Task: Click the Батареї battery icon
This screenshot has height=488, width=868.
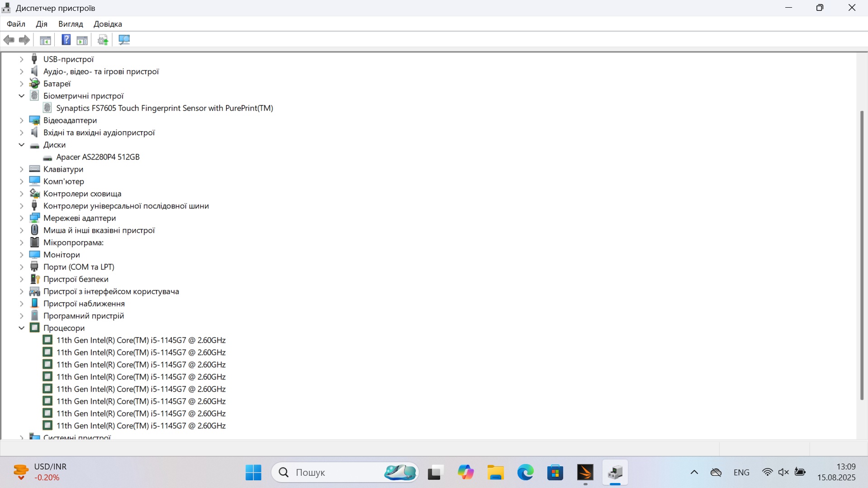Action: coord(34,83)
